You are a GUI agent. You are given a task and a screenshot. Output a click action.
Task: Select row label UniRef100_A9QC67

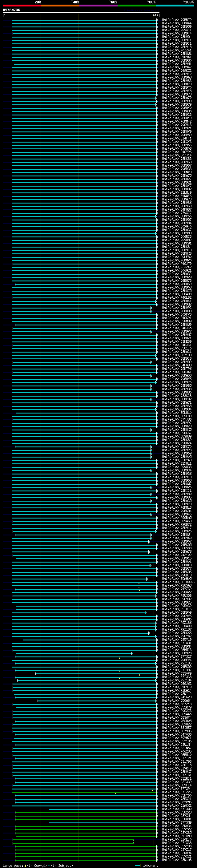[x=177, y=433]
